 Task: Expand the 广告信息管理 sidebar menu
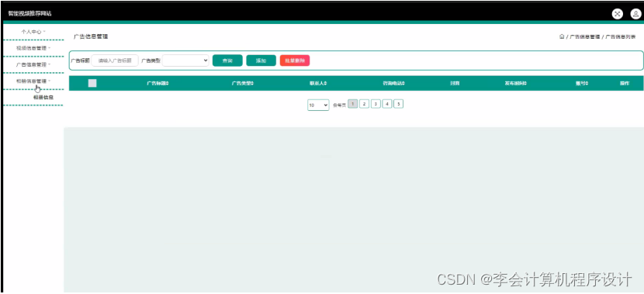tap(33, 64)
